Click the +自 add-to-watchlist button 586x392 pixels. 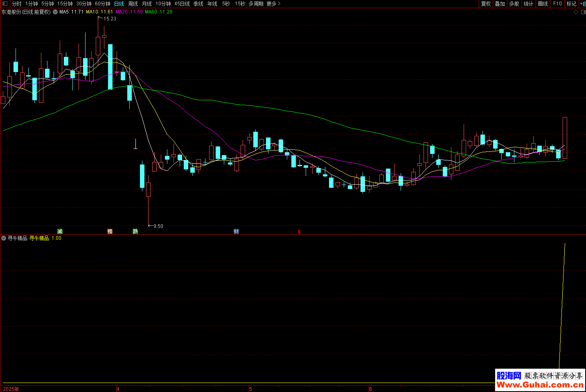[x=583, y=4]
